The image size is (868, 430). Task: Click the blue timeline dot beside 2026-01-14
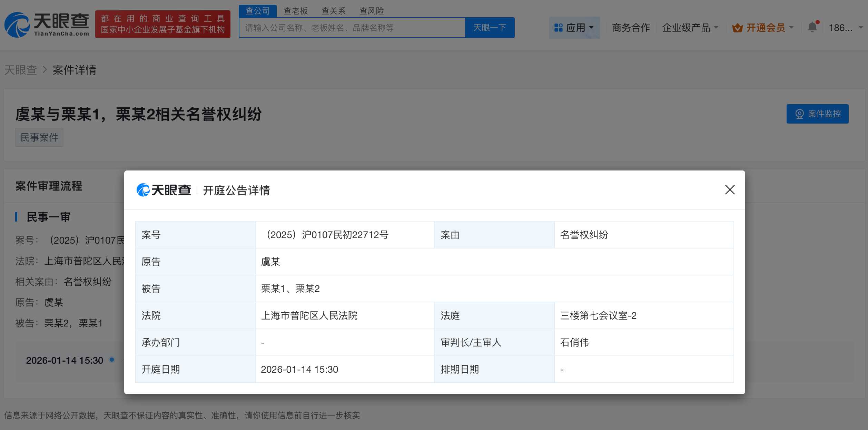coord(111,359)
